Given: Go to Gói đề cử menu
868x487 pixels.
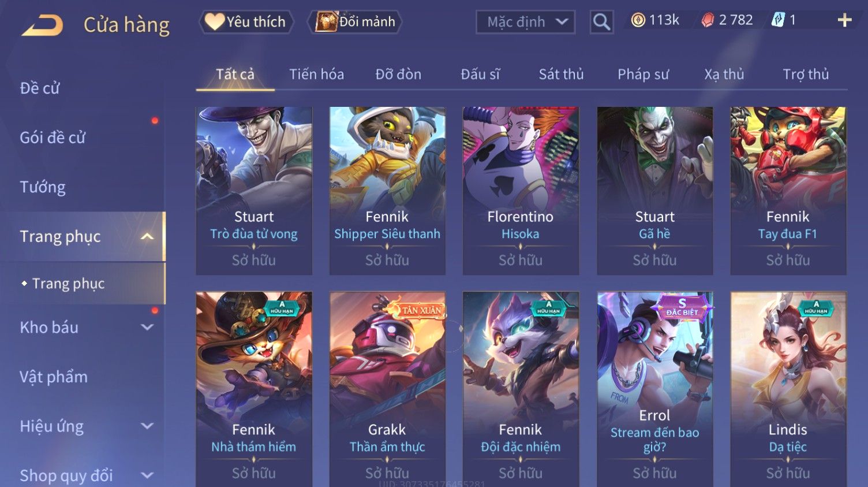Looking at the screenshot, I should [53, 137].
